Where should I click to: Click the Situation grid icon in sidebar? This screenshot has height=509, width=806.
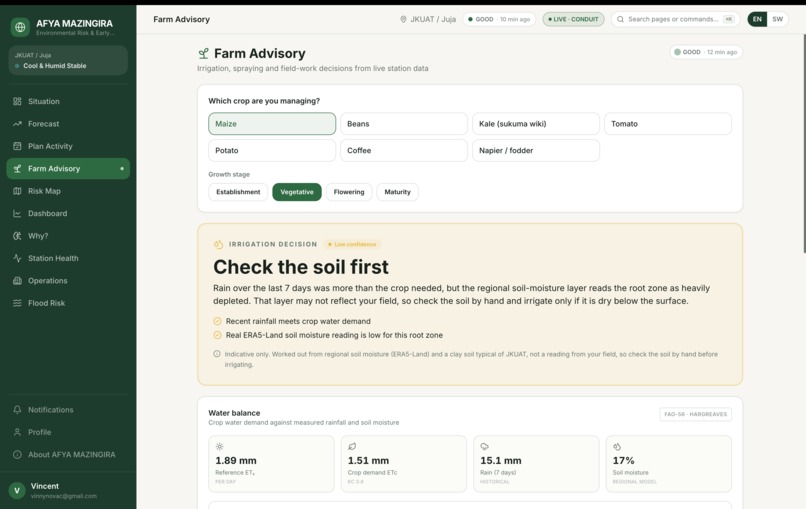tap(17, 101)
